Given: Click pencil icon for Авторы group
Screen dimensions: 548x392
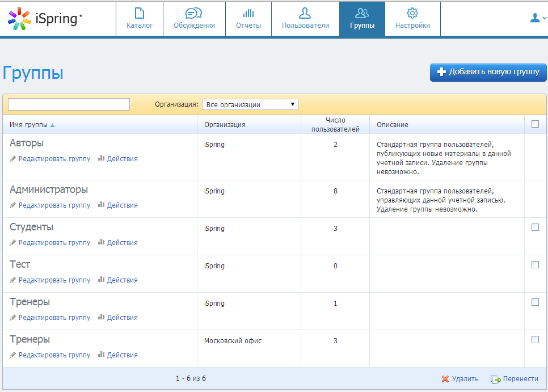Looking at the screenshot, I should click(13, 159).
